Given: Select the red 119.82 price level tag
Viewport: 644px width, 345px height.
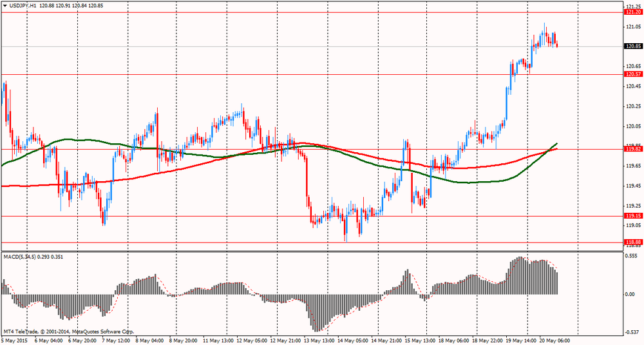Looking at the screenshot, I should tap(633, 149).
